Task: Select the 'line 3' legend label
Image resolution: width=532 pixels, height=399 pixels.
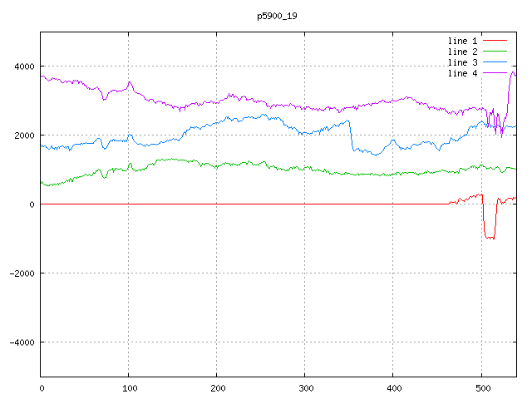Action: (x=462, y=63)
